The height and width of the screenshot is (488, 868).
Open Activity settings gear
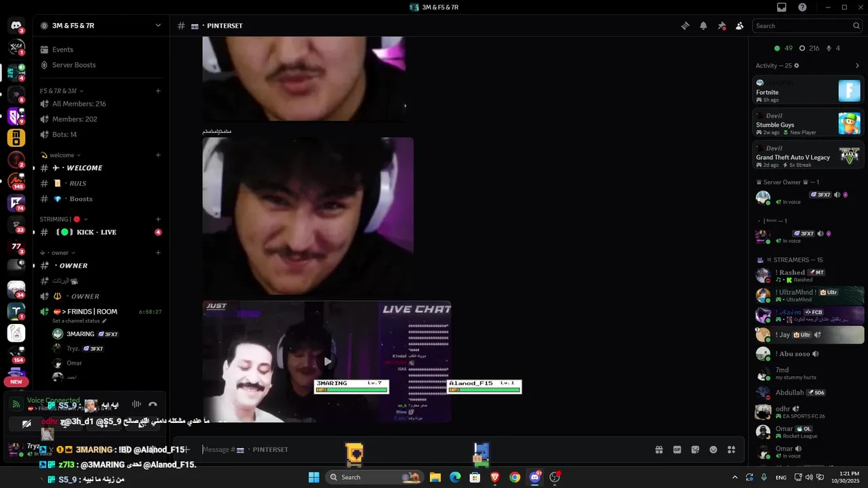[x=797, y=66]
